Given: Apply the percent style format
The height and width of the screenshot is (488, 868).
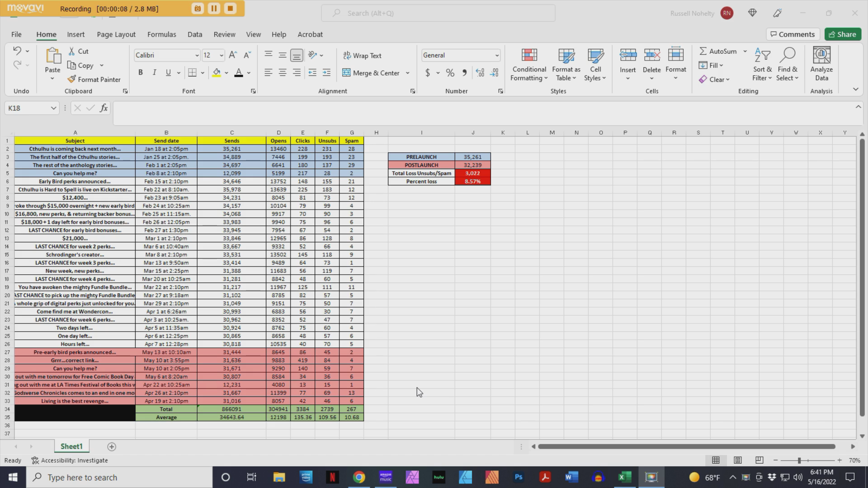Looking at the screenshot, I should tap(450, 73).
